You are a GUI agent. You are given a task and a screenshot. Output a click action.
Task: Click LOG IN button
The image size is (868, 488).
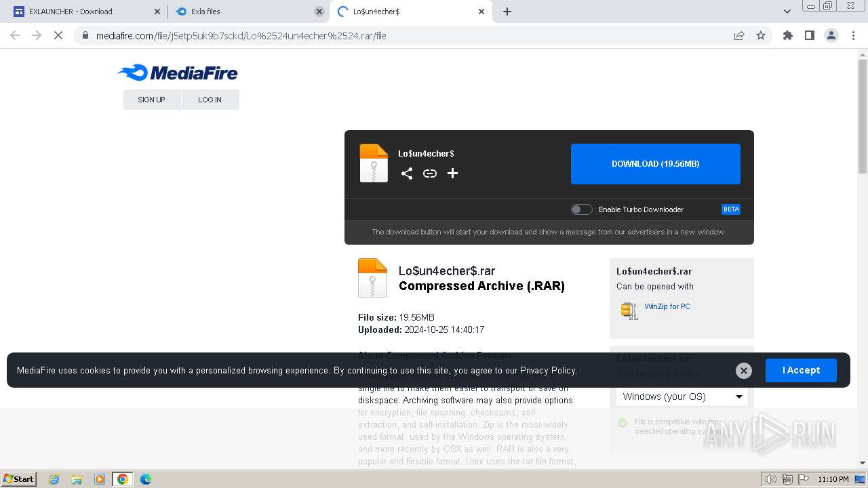[x=210, y=100]
